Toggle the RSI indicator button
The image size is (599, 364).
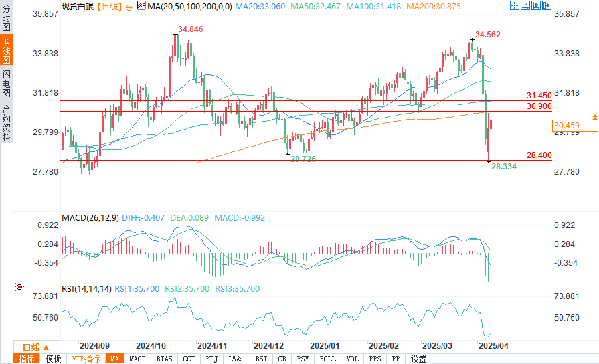pos(261,359)
